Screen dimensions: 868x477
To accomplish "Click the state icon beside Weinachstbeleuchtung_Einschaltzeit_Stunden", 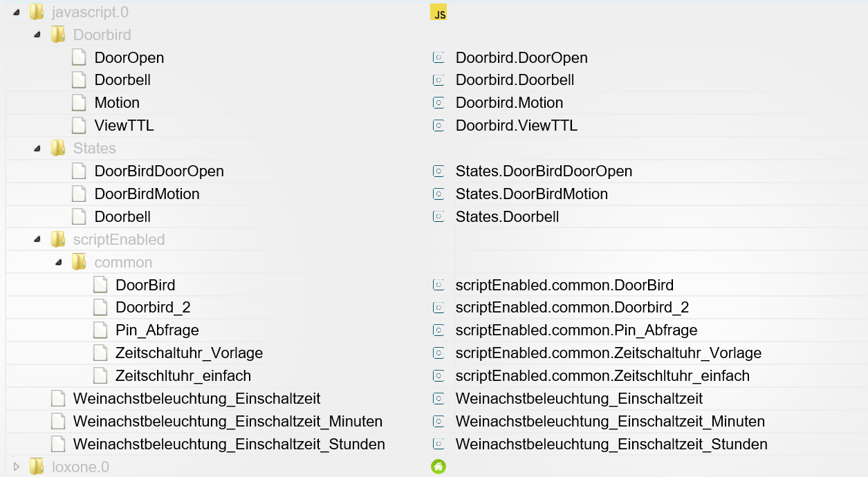I will 438,445.
